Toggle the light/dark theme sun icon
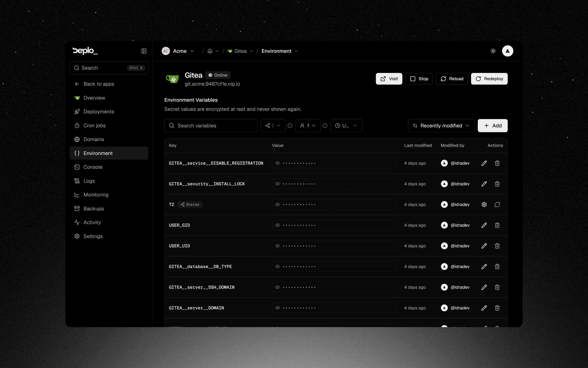This screenshot has width=588, height=368. click(493, 51)
